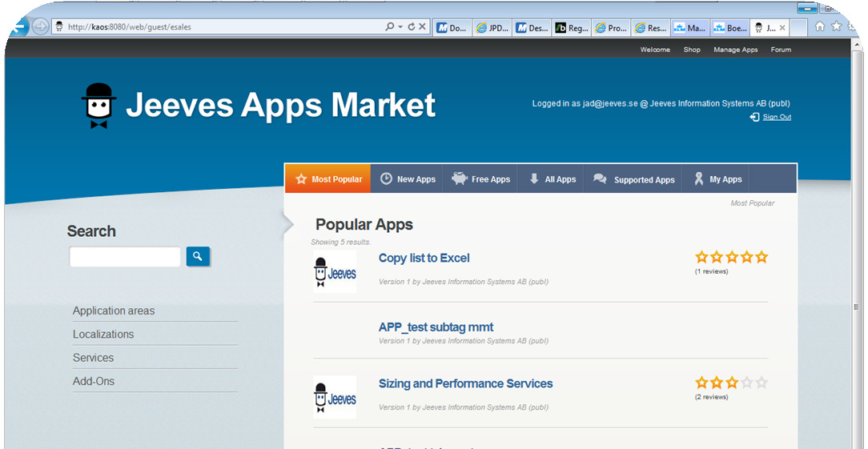Click the chat bubbles icon on Supported Apps
Viewport: 868px width, 449px height.
(600, 178)
